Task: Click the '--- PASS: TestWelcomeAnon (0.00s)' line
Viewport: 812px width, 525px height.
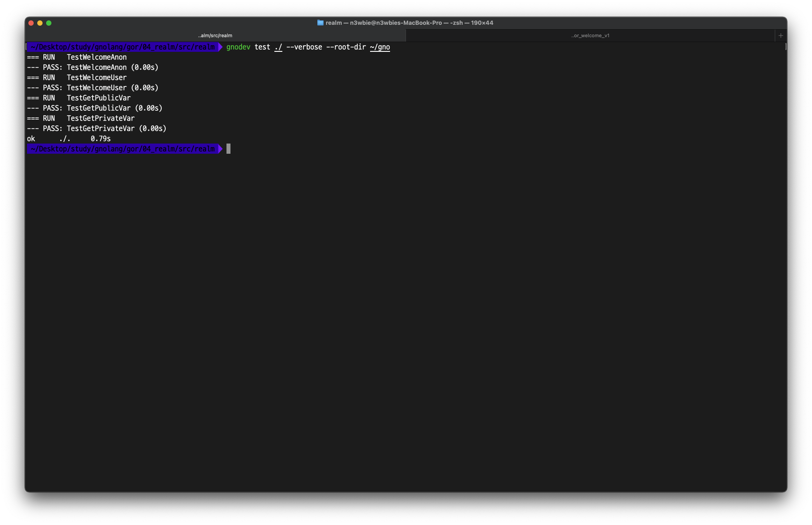Action: [x=93, y=67]
